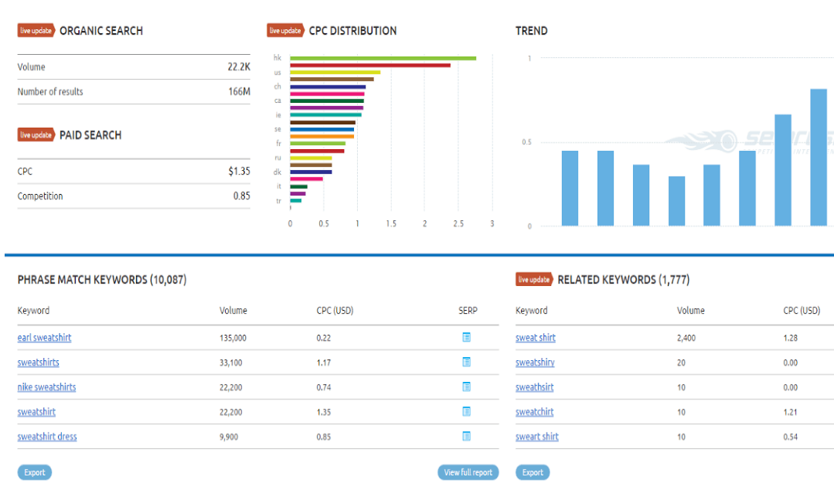View full report of phrase match keywords
This screenshot has width=834, height=504.
[468, 472]
